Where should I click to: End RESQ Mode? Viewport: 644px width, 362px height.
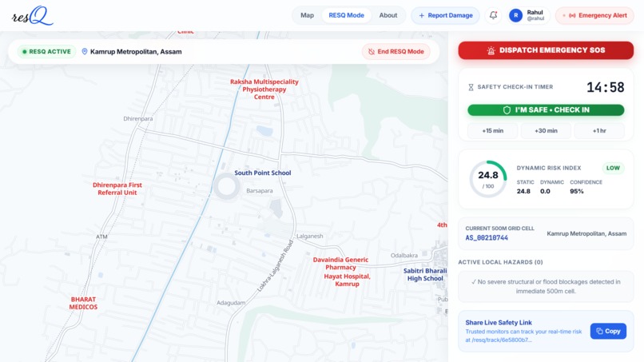coord(396,52)
